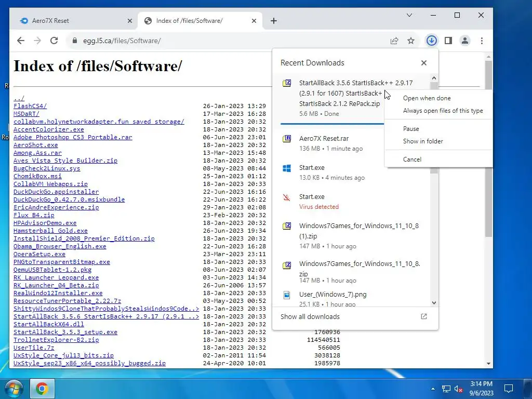Viewport: 532px width, 399px height.
Task: Open the parent directory ../ link
Action: (x=19, y=98)
